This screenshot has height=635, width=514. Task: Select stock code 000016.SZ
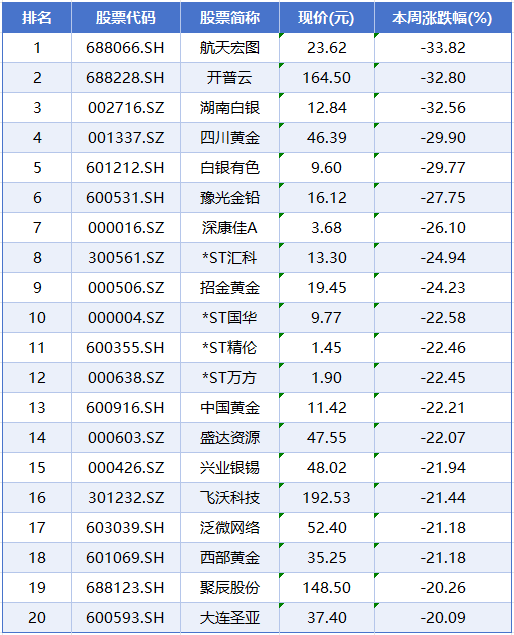[x=126, y=228]
